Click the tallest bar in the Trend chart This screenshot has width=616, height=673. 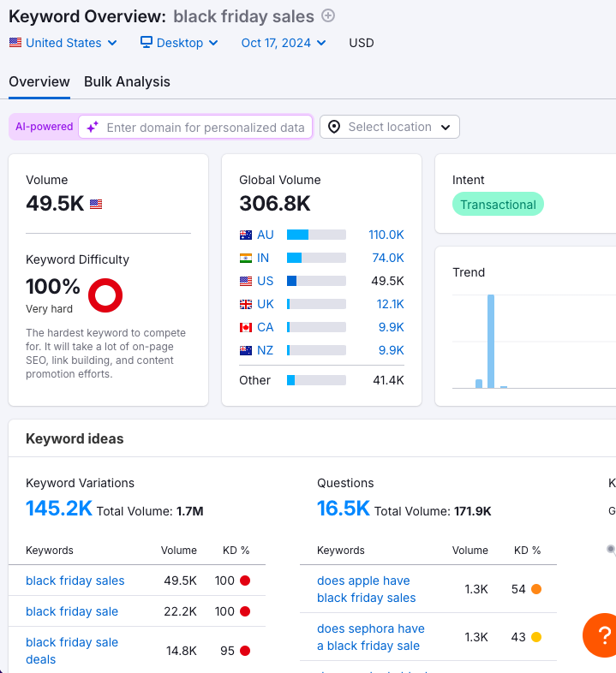[x=491, y=341]
